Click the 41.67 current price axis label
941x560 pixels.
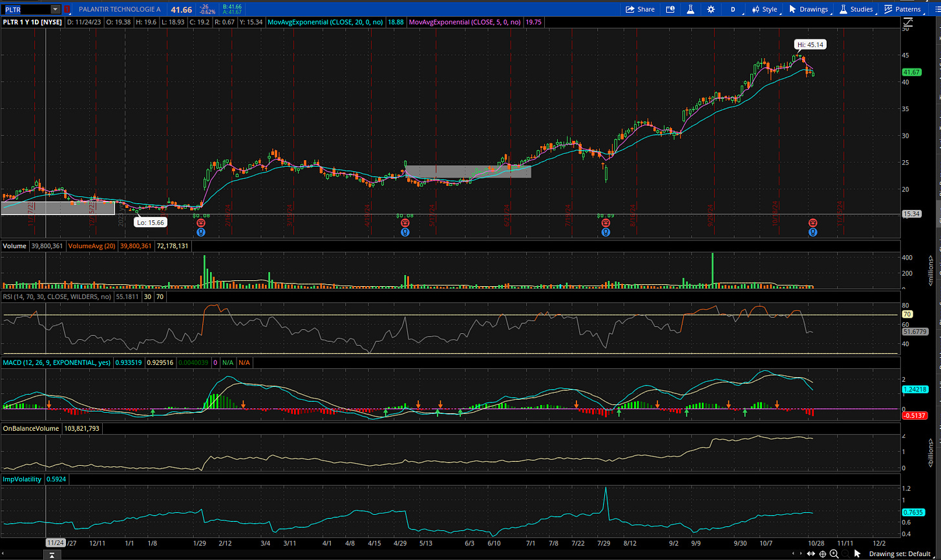[911, 73]
